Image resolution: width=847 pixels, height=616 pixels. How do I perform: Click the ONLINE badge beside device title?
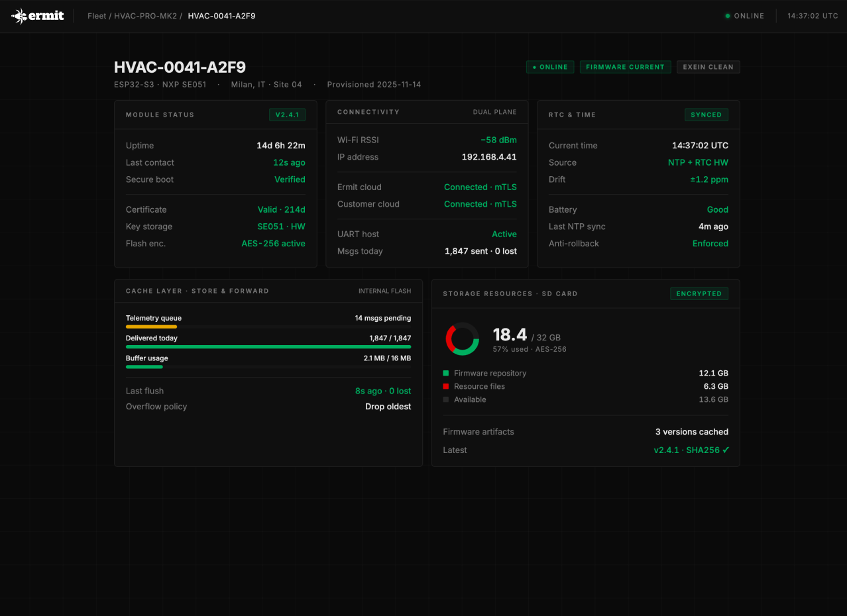point(550,67)
